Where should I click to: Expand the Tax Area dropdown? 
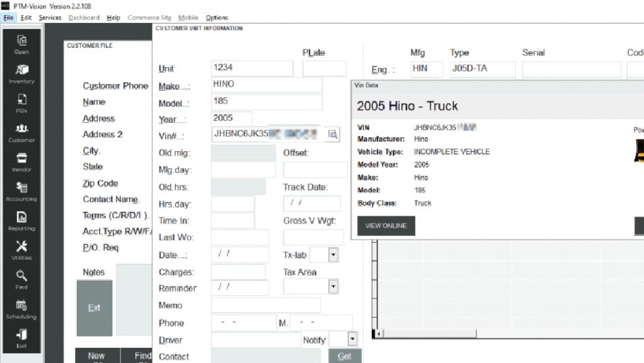point(333,287)
